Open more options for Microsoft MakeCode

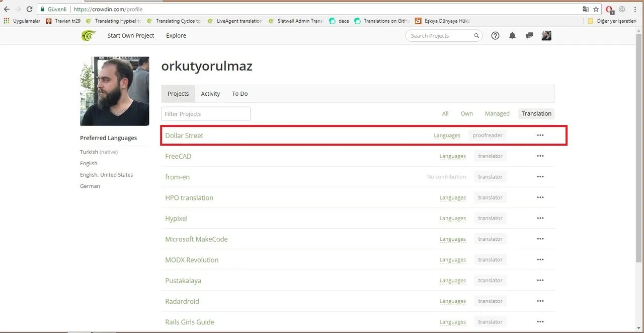[540, 239]
